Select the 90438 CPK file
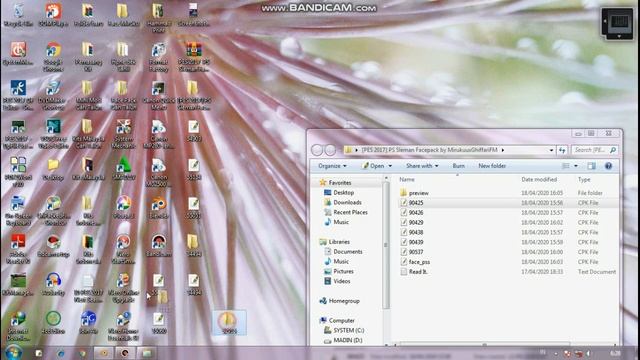640x360 pixels. (x=416, y=232)
